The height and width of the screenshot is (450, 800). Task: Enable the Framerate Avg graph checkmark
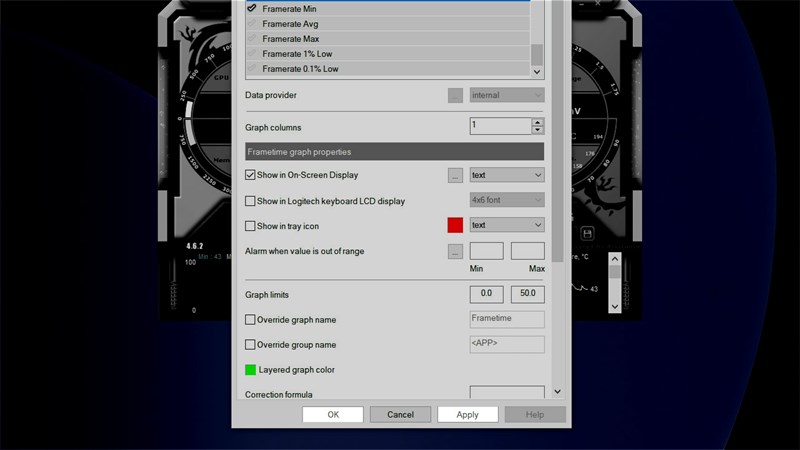(x=252, y=23)
